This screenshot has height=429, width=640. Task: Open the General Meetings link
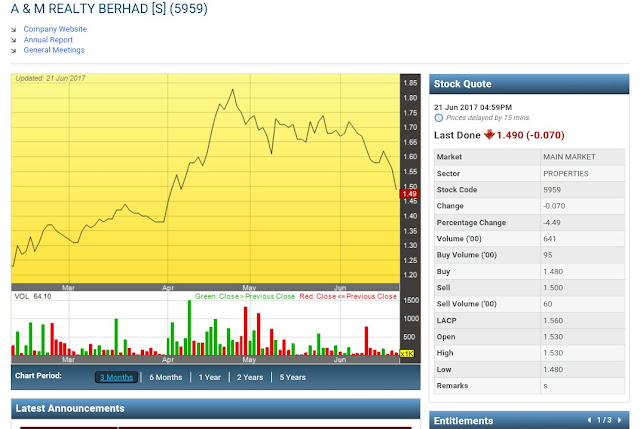coord(54,50)
